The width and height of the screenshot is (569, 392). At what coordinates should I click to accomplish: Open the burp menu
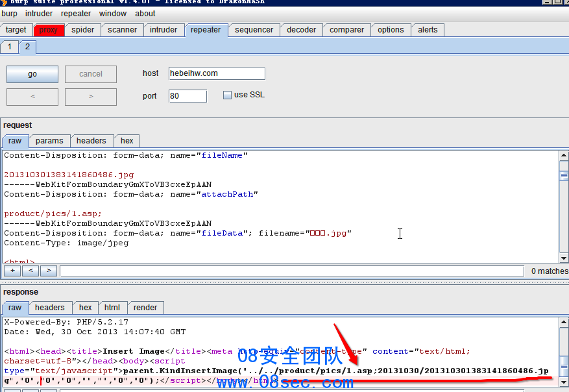9,14
